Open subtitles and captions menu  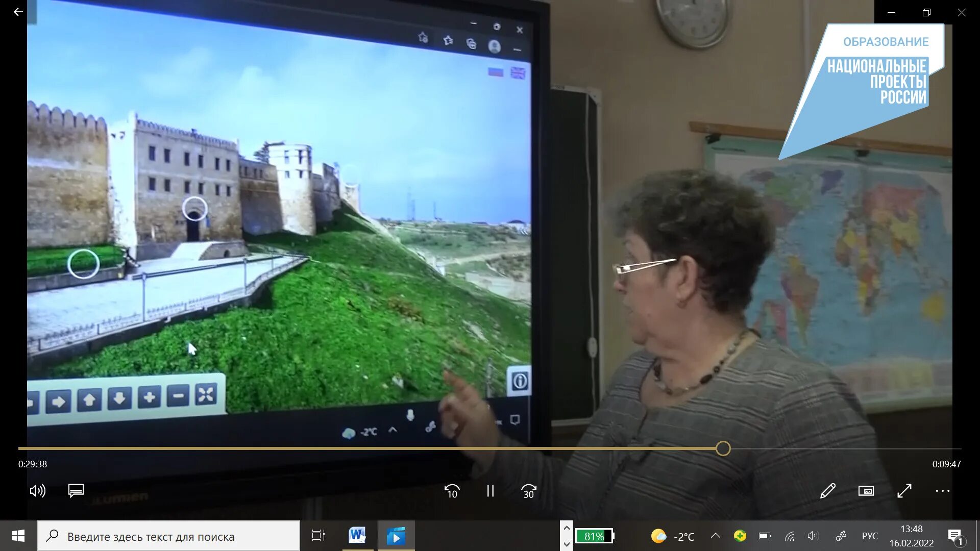tap(76, 491)
